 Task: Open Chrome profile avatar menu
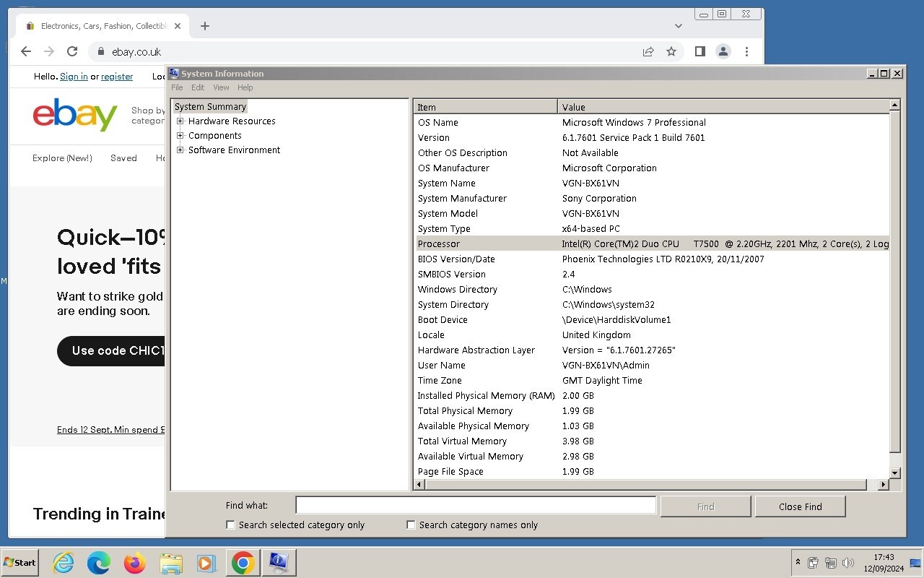pyautogui.click(x=723, y=51)
